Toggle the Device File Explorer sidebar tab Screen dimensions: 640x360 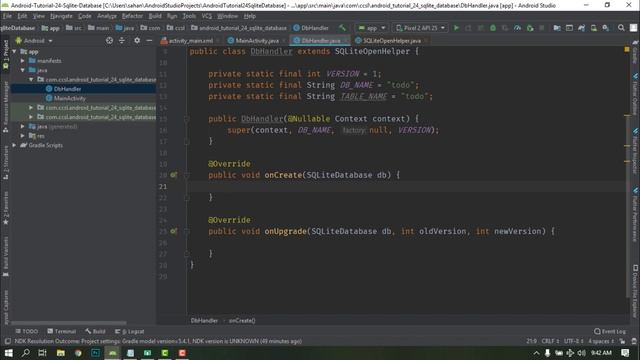click(635, 291)
